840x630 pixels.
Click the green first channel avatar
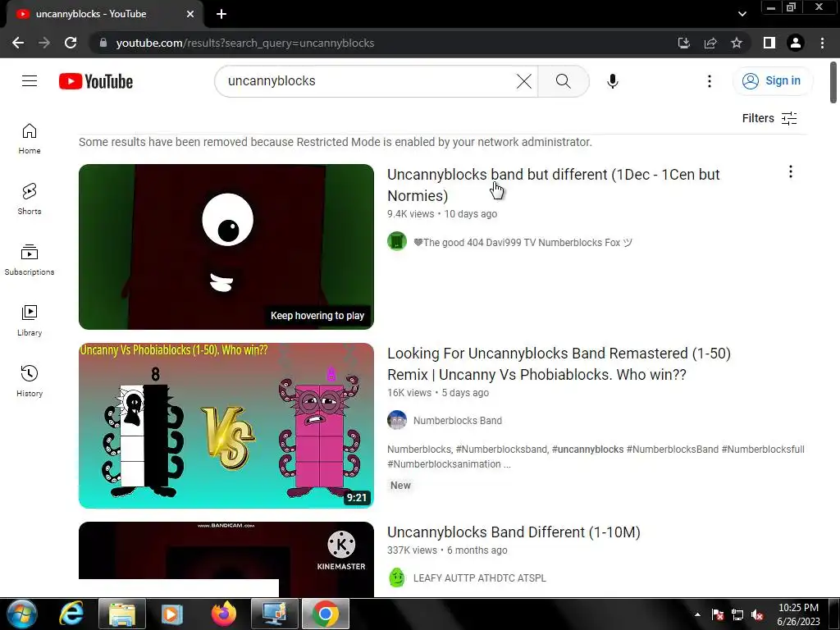397,241
